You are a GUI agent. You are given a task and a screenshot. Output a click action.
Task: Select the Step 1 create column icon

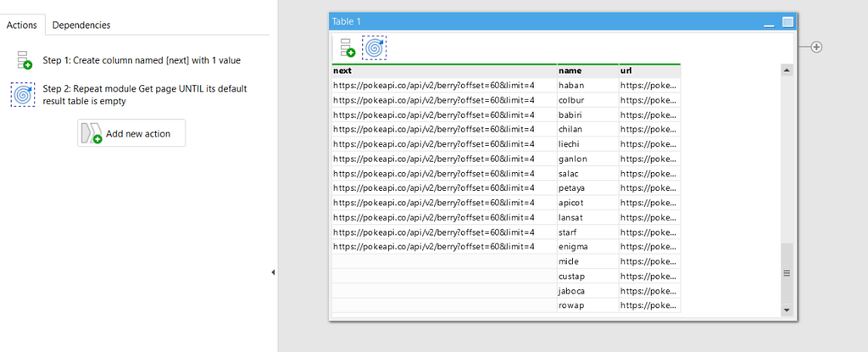point(24,60)
